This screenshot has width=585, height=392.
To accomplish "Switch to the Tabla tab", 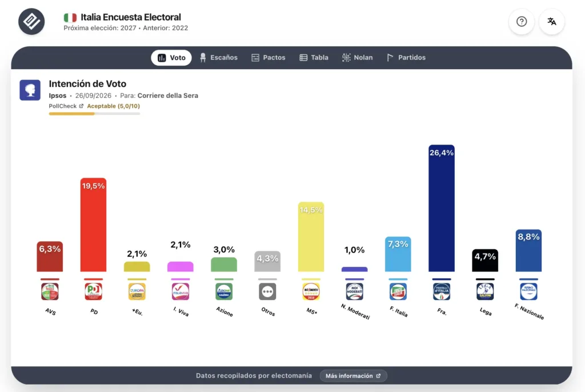I will click(314, 58).
